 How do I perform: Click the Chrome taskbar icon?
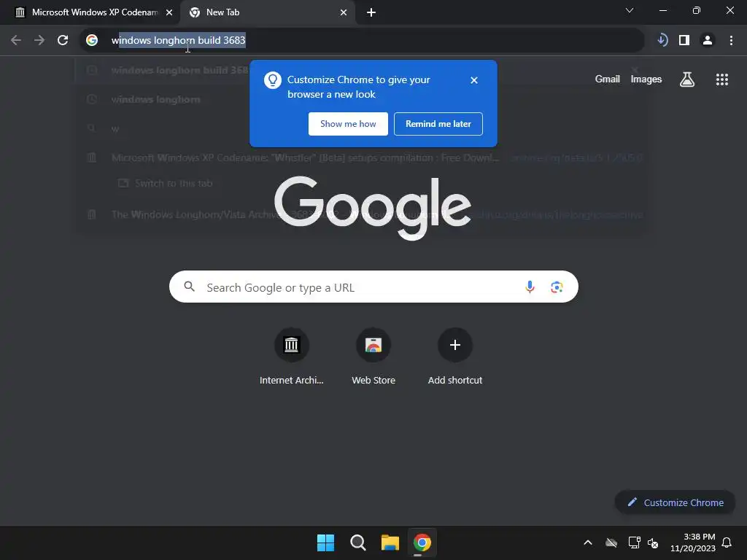pyautogui.click(x=422, y=542)
